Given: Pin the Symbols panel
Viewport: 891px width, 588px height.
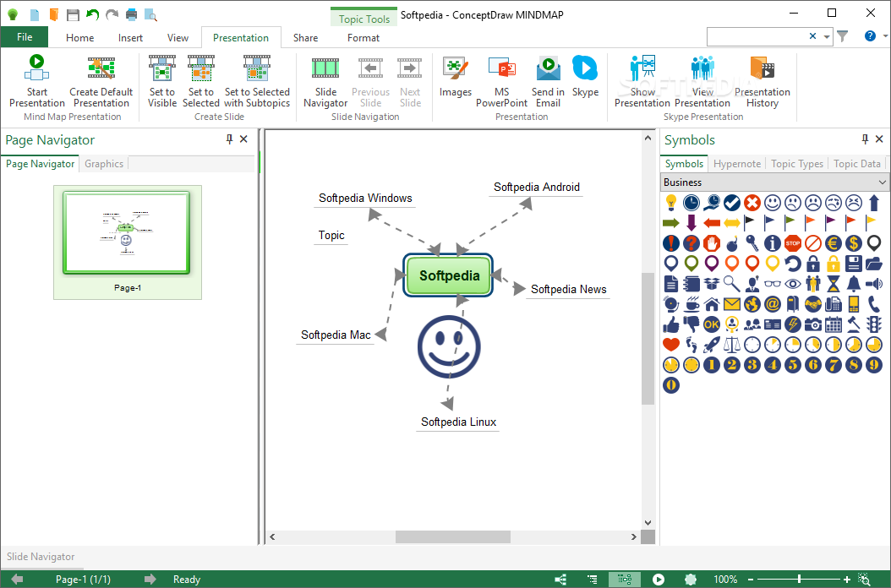Looking at the screenshot, I should pos(865,139).
